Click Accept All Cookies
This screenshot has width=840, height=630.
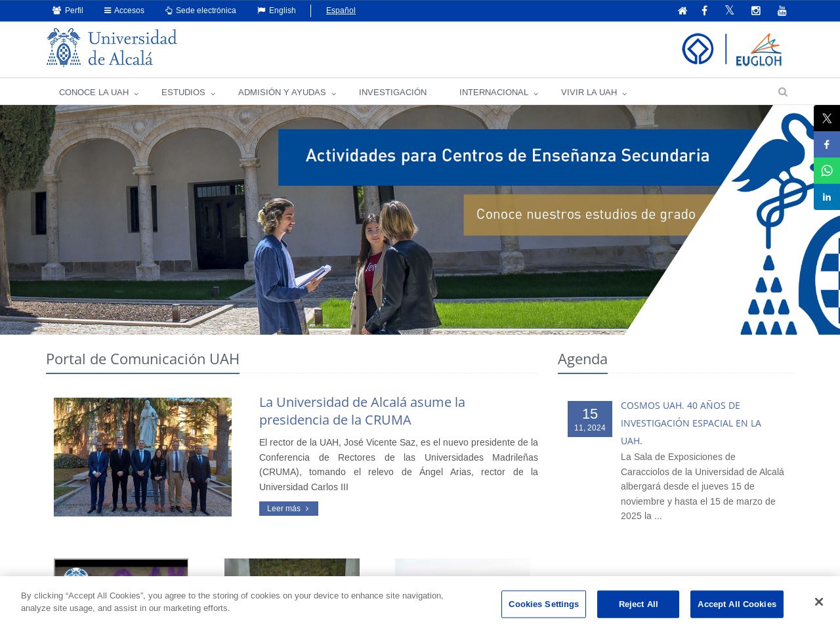(x=737, y=604)
